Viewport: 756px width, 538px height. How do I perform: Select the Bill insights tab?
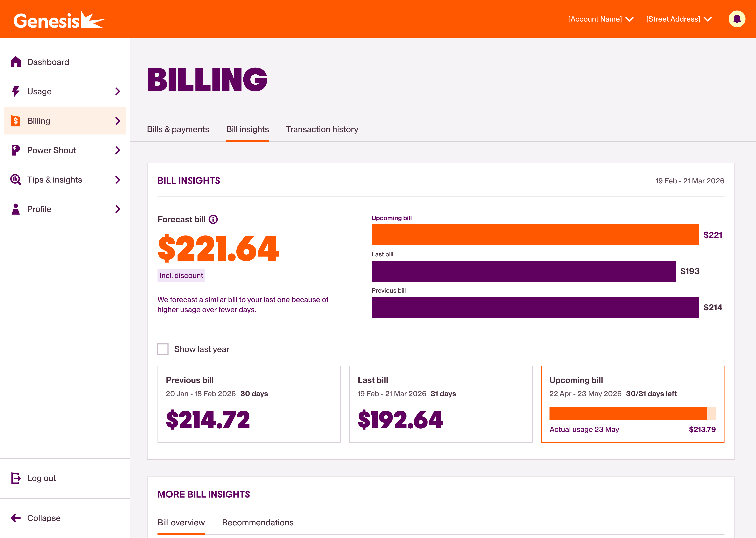pos(248,129)
